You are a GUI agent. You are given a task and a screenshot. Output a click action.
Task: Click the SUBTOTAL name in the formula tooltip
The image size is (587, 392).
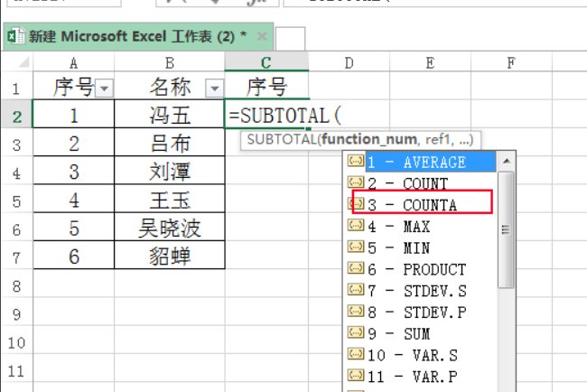pyautogui.click(x=282, y=139)
